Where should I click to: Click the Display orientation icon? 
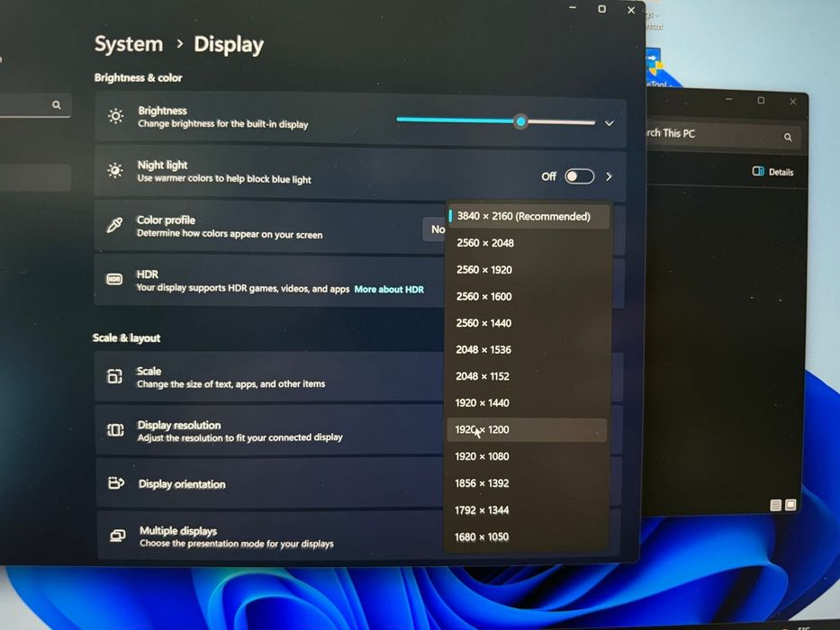pyautogui.click(x=116, y=483)
